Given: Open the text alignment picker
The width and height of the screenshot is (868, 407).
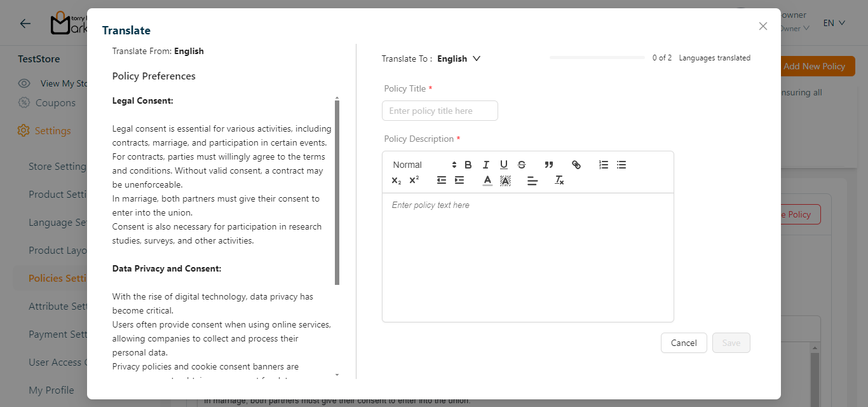Looking at the screenshot, I should tap(532, 181).
